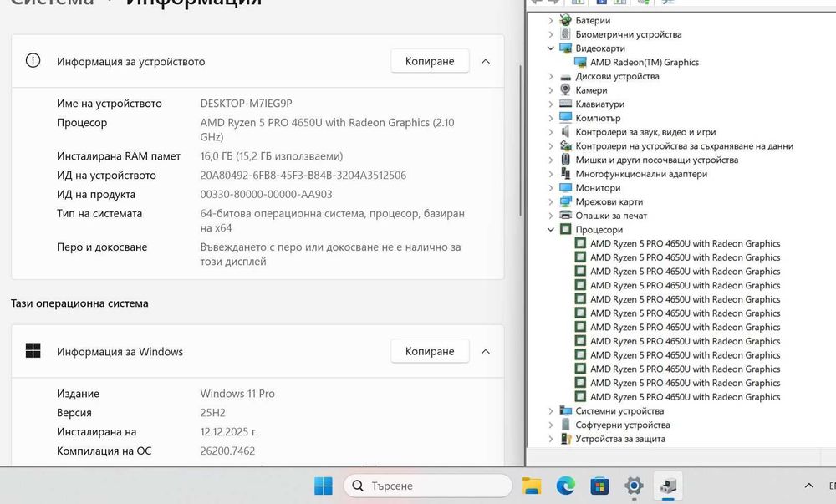Click the Мишки mouse icon

coord(565,160)
